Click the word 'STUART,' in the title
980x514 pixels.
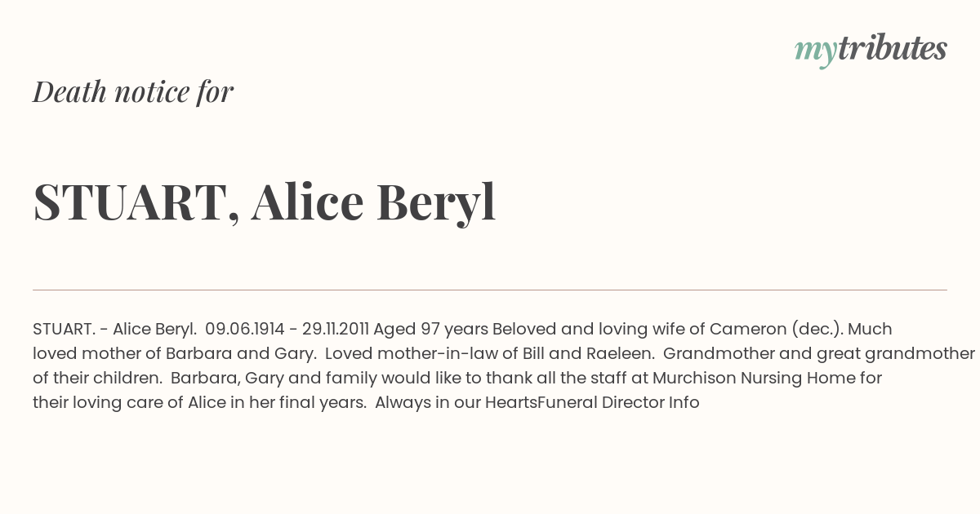click(136, 202)
